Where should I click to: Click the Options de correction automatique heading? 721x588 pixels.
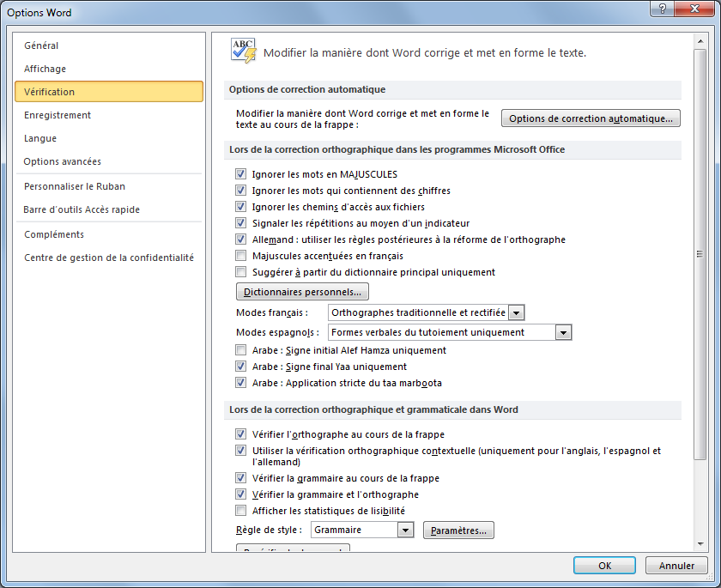click(x=307, y=89)
